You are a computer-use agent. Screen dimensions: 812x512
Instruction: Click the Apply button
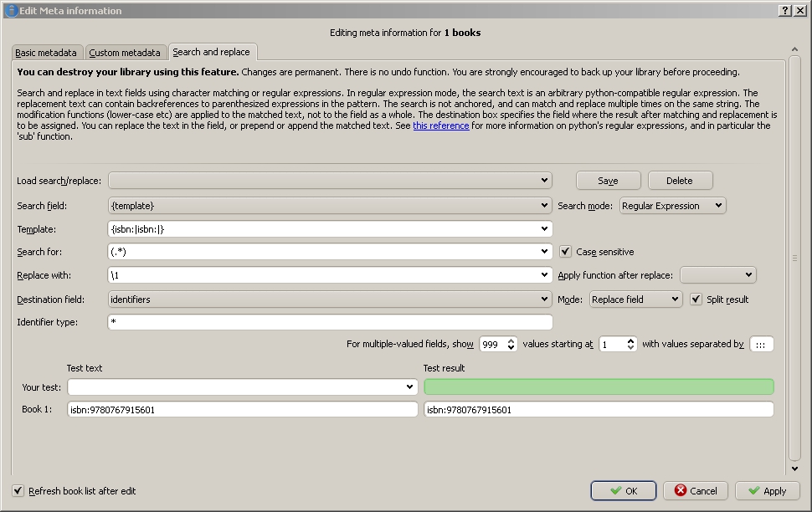768,491
